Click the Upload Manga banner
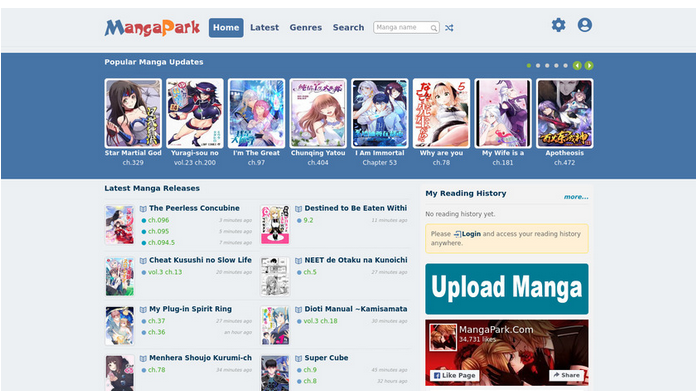Image resolution: width=696 pixels, height=391 pixels. click(x=506, y=289)
